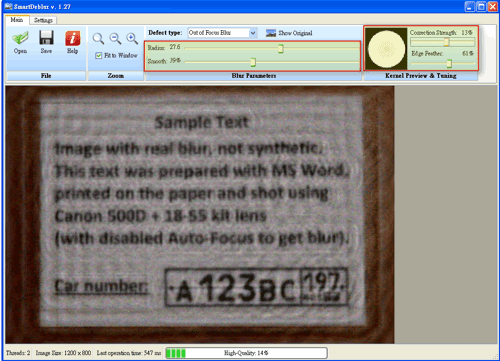Click the Smooth slider handle

tap(253, 62)
